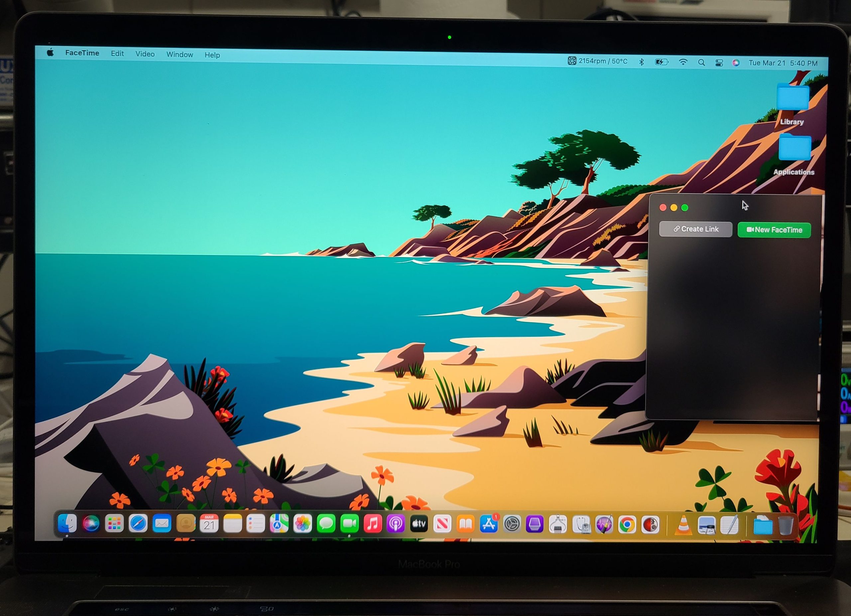
Task: Open Spotlight search magnifier icon
Action: [x=701, y=62]
